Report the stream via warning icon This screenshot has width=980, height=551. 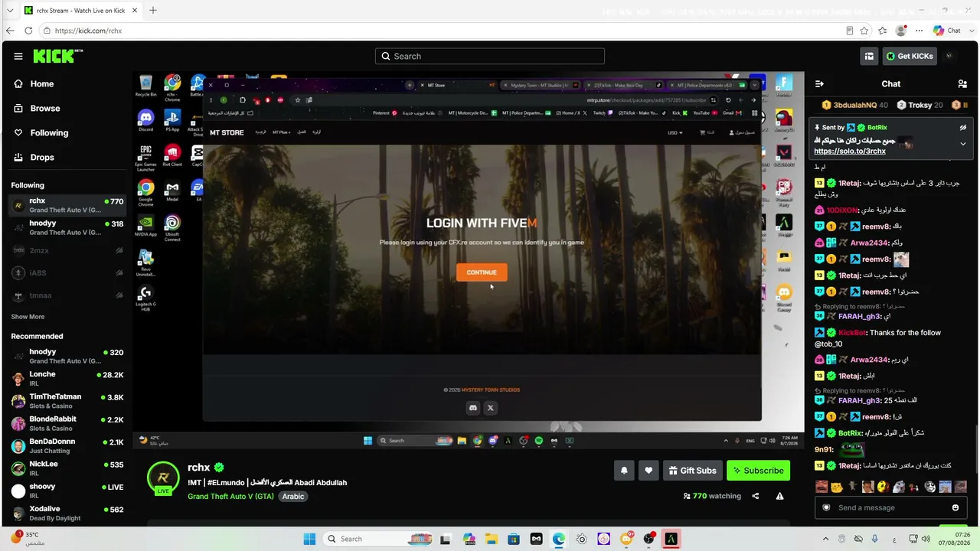coord(780,496)
